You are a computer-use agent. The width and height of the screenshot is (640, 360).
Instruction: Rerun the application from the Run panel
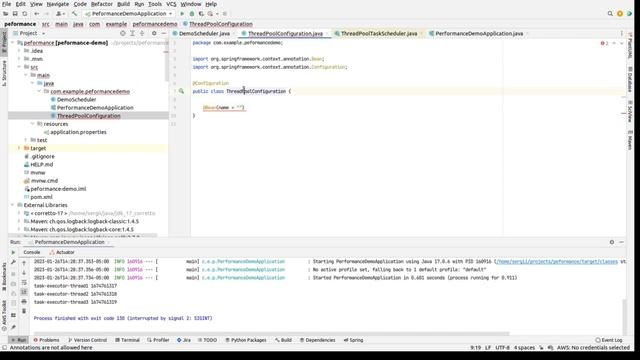click(13, 253)
